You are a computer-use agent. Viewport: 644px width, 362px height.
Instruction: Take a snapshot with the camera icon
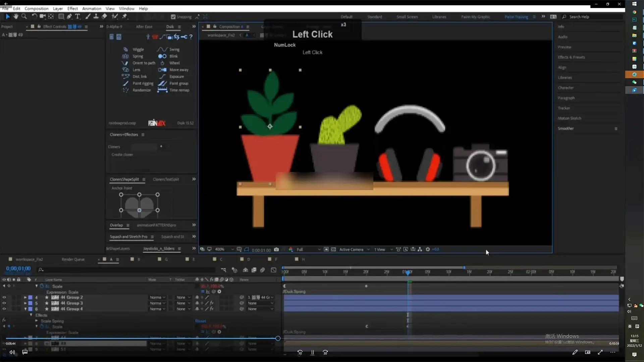276,249
